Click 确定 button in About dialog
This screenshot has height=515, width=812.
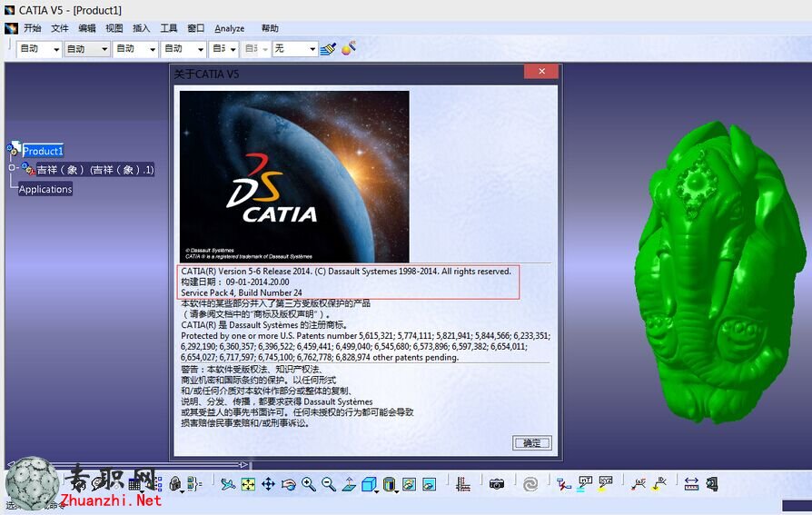532,443
